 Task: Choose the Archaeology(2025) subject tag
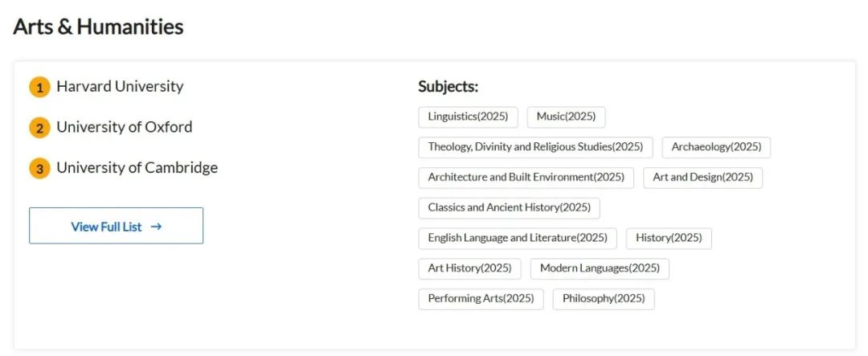tap(716, 147)
